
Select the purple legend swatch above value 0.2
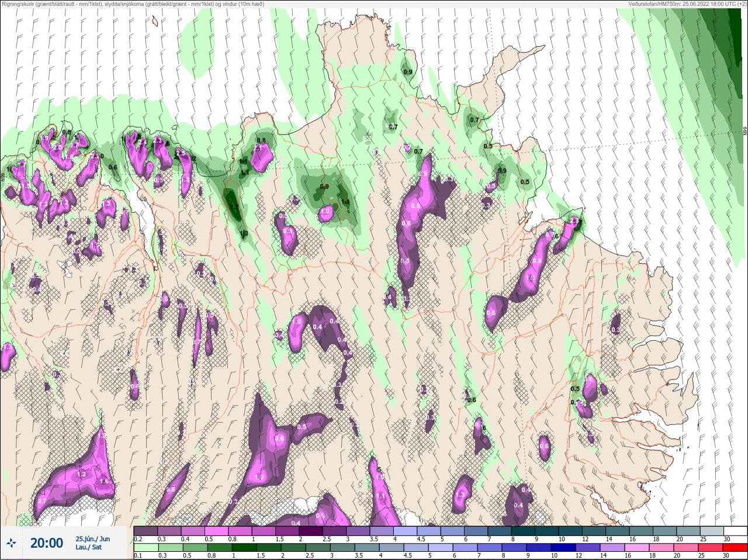tap(146, 531)
